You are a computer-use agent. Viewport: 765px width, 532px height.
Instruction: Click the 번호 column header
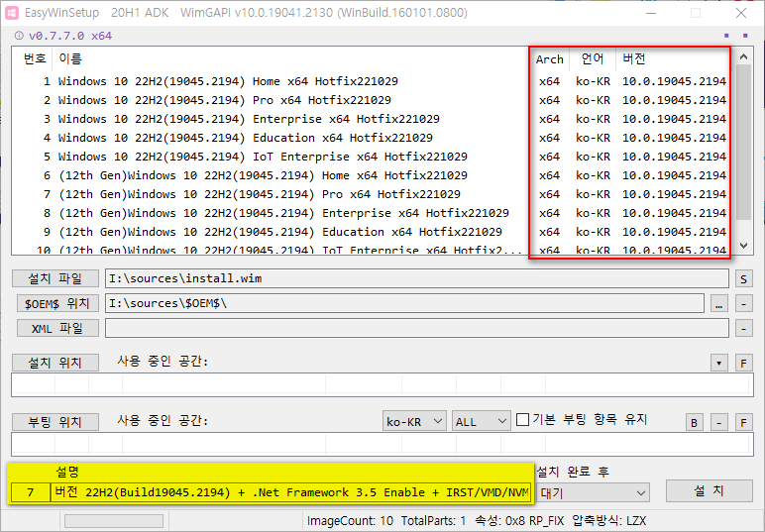[x=35, y=59]
